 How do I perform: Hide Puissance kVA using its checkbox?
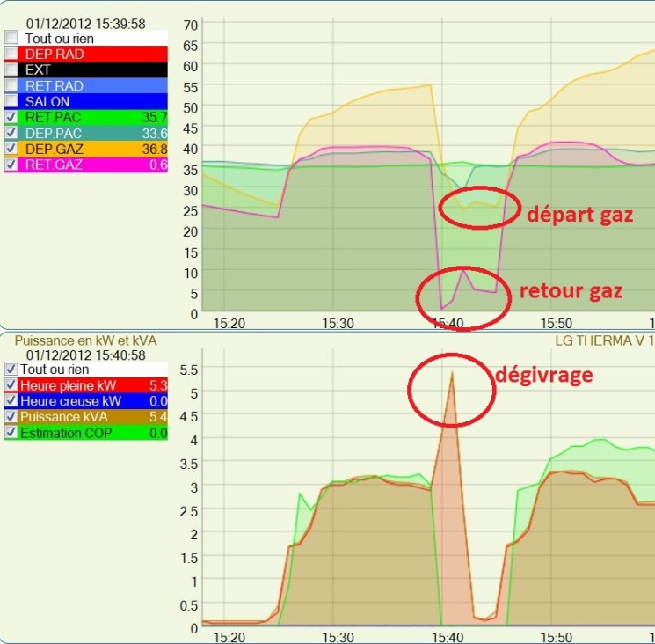click(x=11, y=417)
